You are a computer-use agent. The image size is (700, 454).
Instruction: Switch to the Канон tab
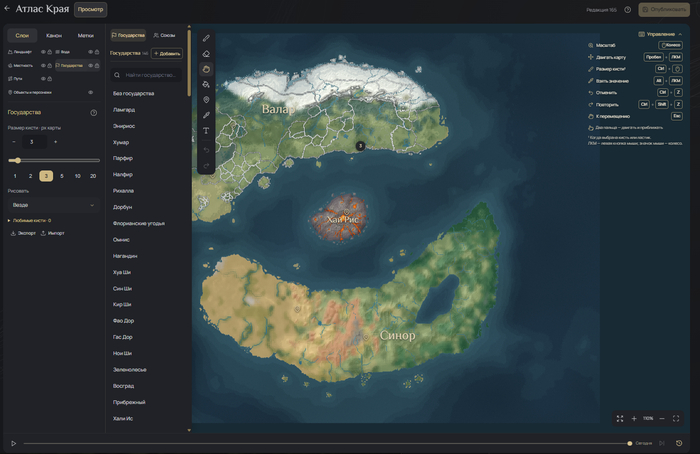[x=54, y=36]
